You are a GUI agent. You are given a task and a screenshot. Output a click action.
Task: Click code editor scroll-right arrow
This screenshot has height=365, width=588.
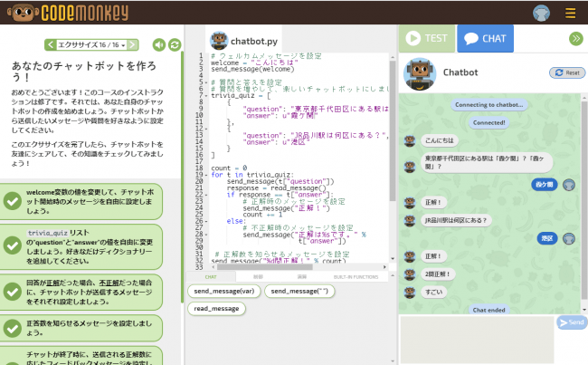[x=384, y=267]
